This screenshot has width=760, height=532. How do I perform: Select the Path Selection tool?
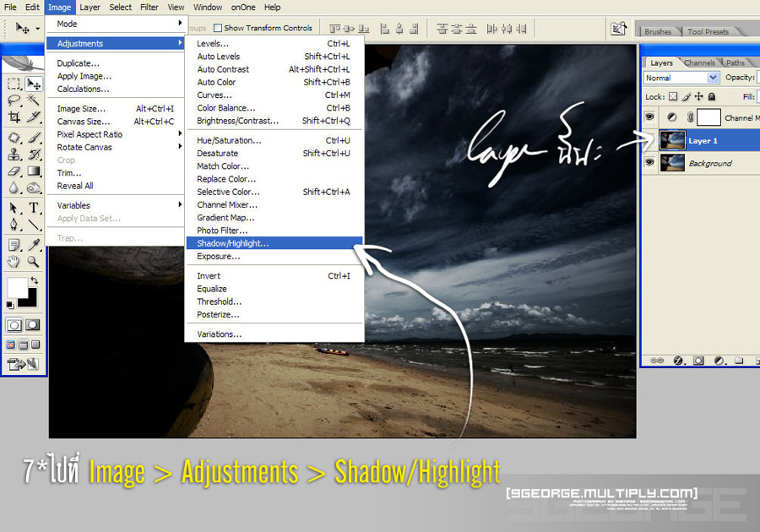pos(14,208)
